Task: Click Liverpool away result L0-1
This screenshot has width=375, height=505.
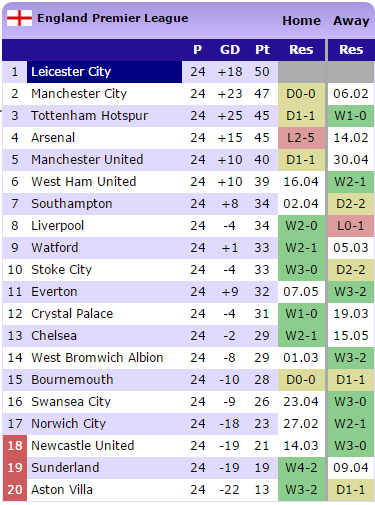Action: coord(351,226)
